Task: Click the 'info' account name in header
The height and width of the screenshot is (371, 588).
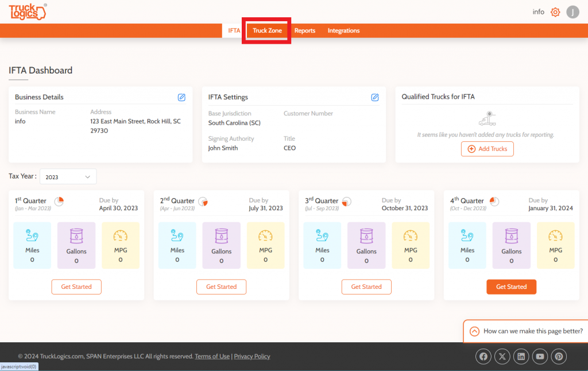Action: click(x=538, y=12)
